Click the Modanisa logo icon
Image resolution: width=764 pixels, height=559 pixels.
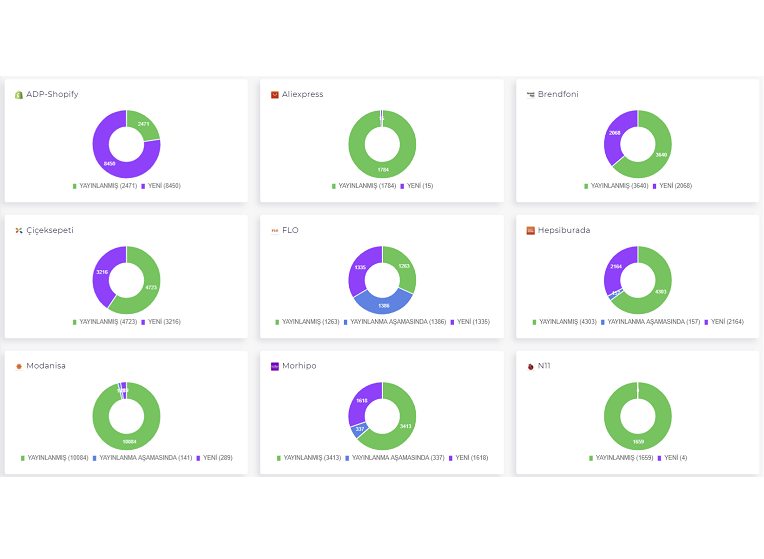(x=19, y=366)
